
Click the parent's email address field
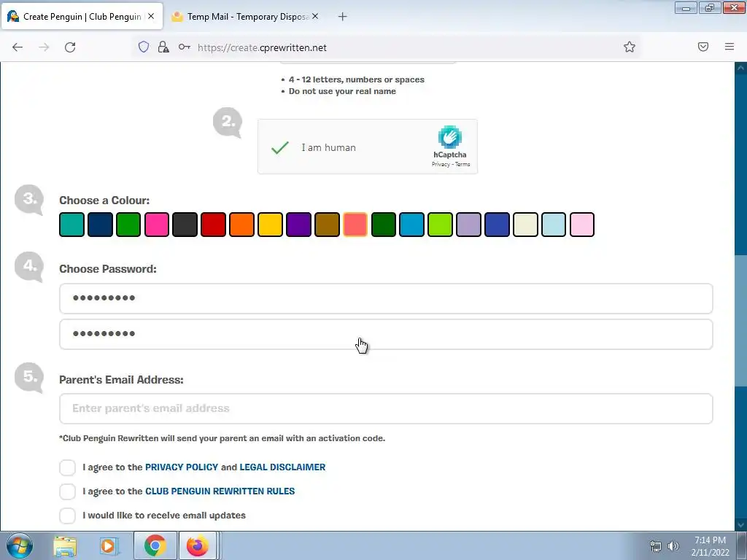tap(386, 408)
